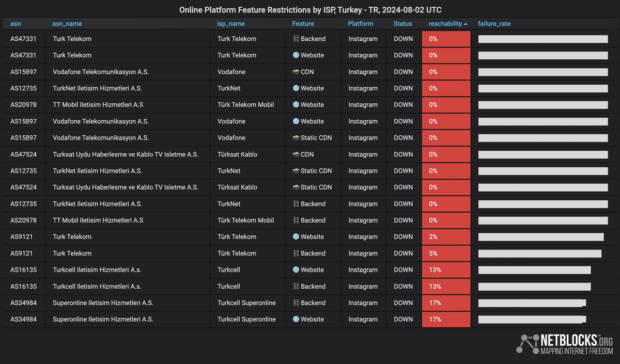The width and height of the screenshot is (620, 364).
Task: Click the Status column header
Action: tap(402, 24)
